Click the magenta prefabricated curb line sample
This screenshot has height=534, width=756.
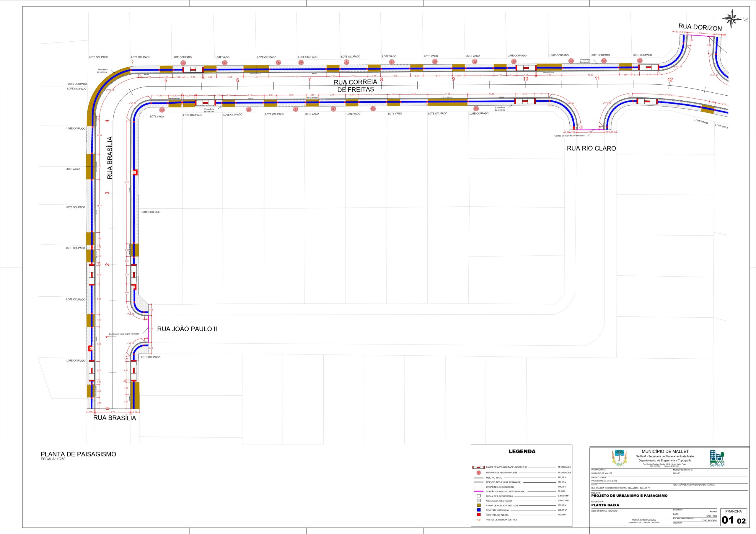(x=479, y=491)
